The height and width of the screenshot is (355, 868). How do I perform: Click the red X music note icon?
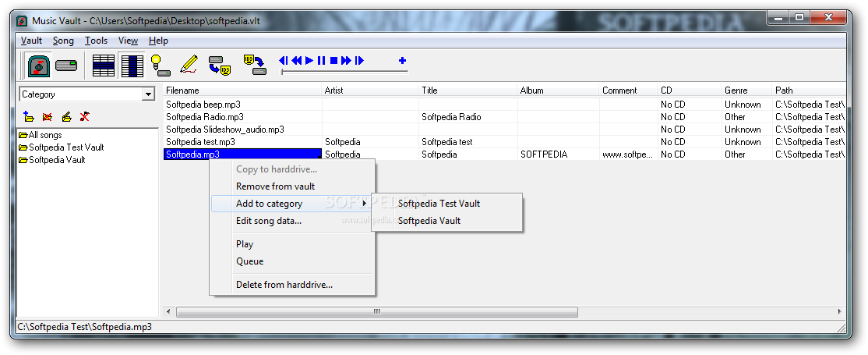(x=85, y=116)
